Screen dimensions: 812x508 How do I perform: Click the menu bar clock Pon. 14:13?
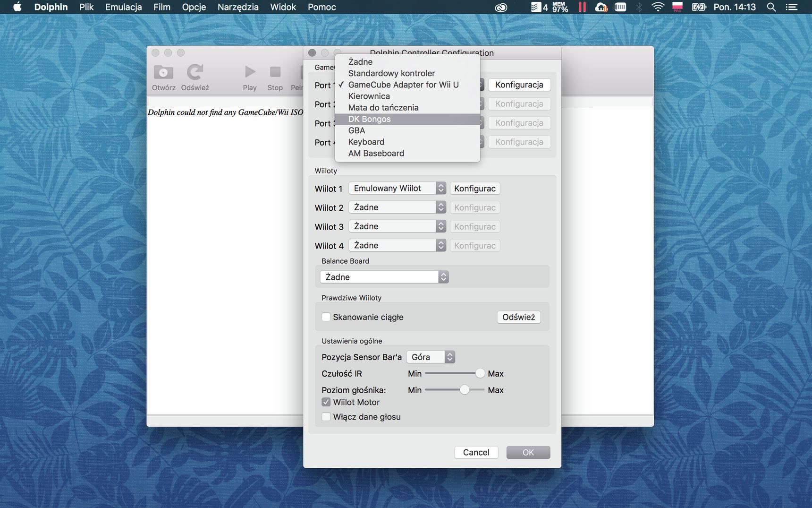pos(735,7)
